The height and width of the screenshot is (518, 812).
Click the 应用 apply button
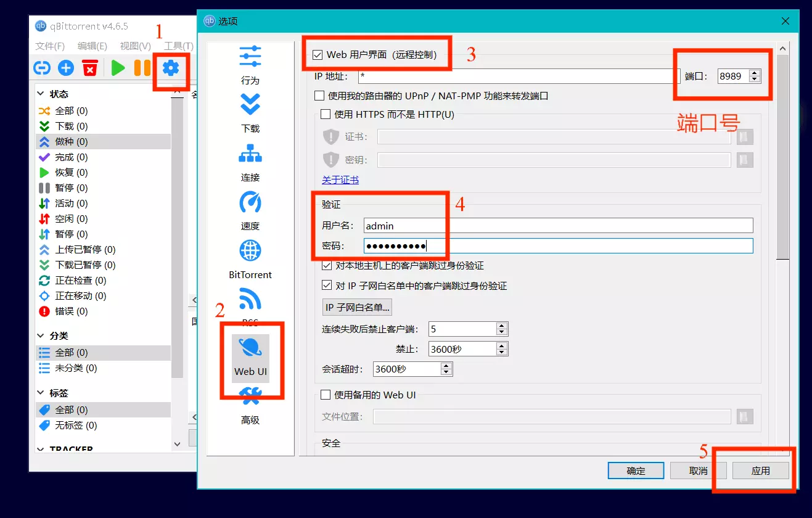click(761, 471)
